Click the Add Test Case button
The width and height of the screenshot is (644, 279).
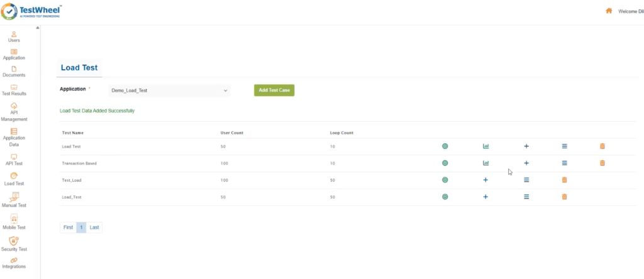[x=274, y=90]
